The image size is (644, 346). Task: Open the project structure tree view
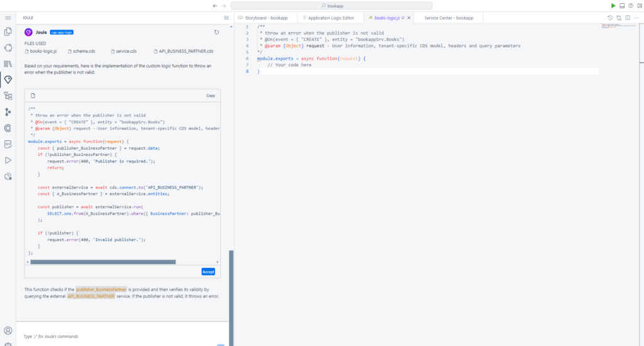(8, 96)
